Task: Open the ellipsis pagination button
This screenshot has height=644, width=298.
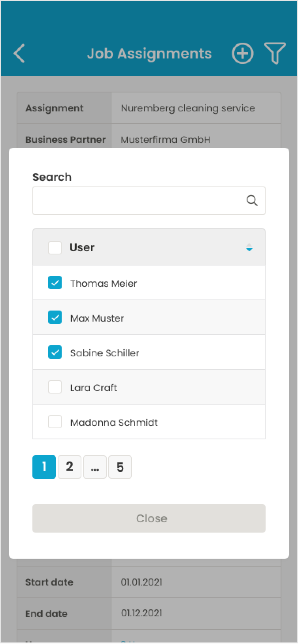Action: 95,467
